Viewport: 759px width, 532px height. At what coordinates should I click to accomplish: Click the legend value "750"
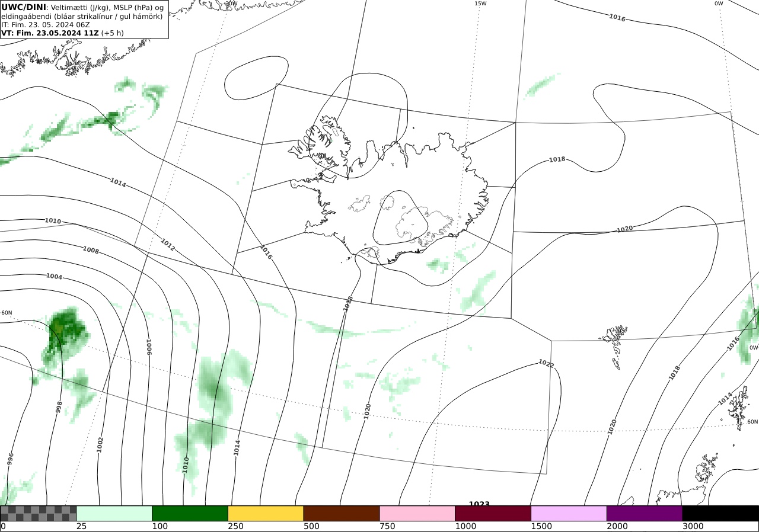tap(387, 526)
